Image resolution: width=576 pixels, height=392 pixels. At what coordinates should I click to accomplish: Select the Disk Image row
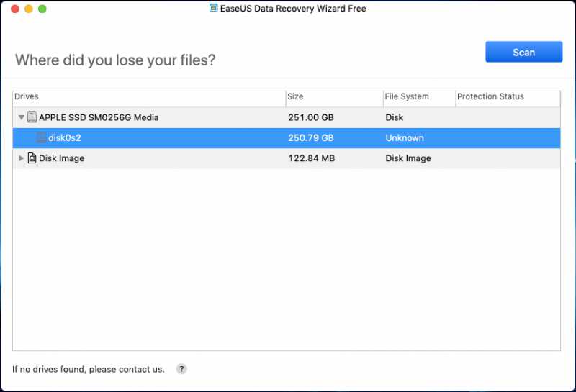click(287, 158)
